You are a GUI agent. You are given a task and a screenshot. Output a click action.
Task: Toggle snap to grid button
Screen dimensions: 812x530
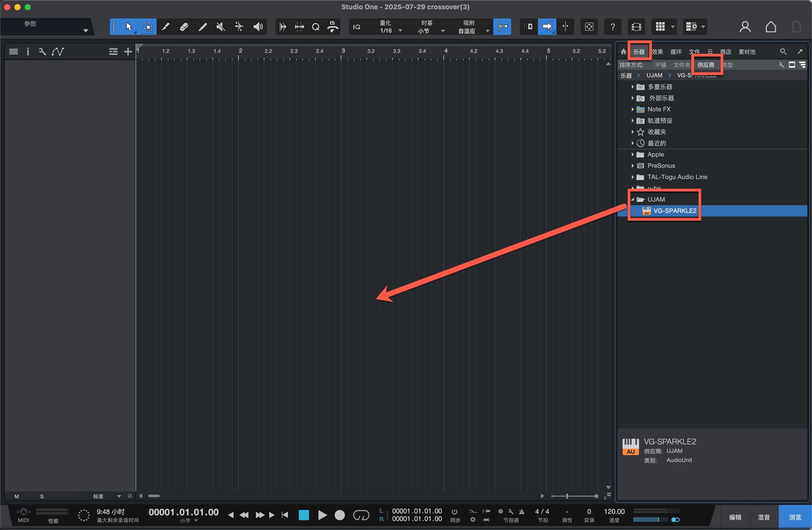502,27
